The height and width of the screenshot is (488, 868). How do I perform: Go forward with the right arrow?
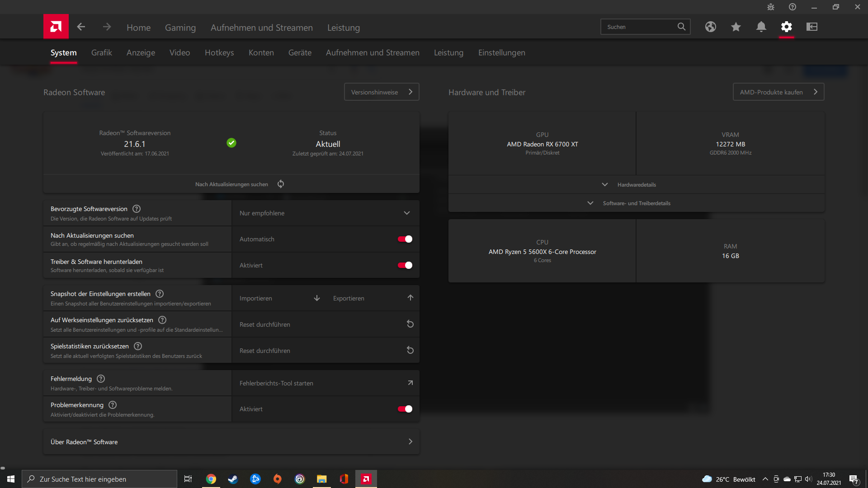pos(107,27)
